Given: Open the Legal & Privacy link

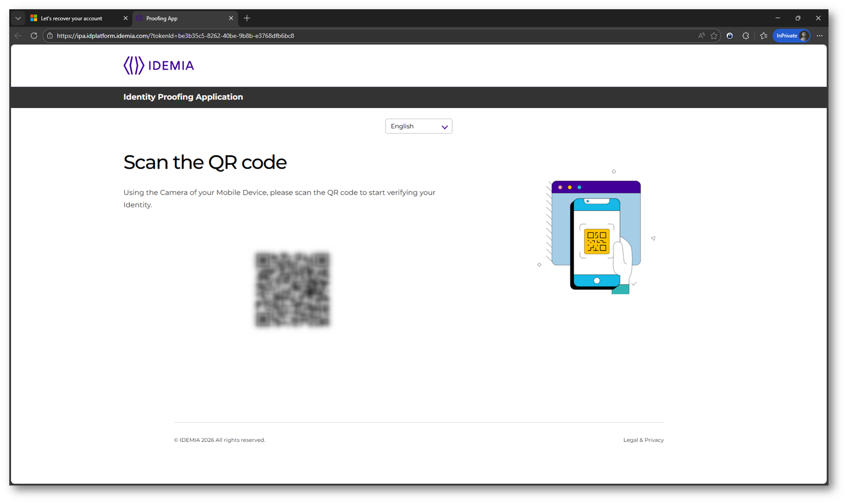Looking at the screenshot, I should pos(643,440).
